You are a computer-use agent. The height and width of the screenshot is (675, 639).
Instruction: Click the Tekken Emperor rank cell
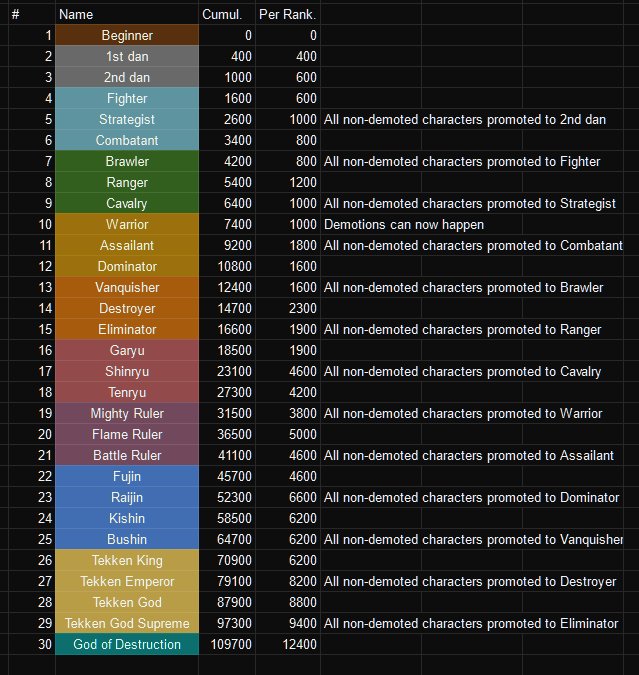click(127, 581)
